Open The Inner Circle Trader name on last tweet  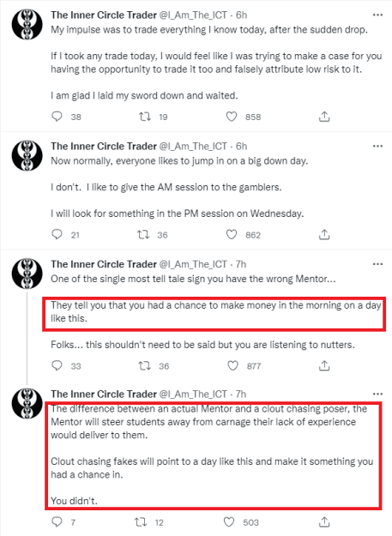pyautogui.click(x=104, y=394)
